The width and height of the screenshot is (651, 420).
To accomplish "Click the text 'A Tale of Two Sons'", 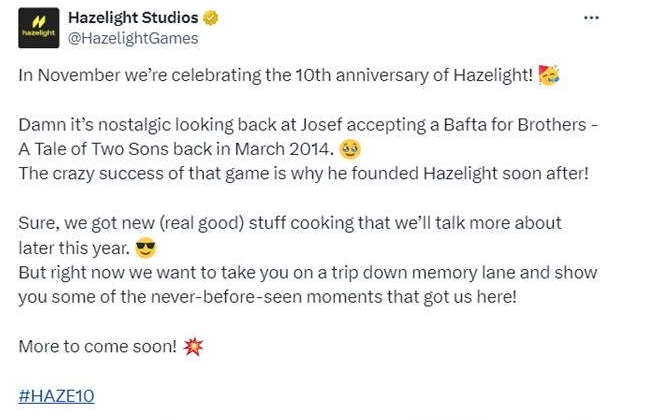I will click(94, 149).
